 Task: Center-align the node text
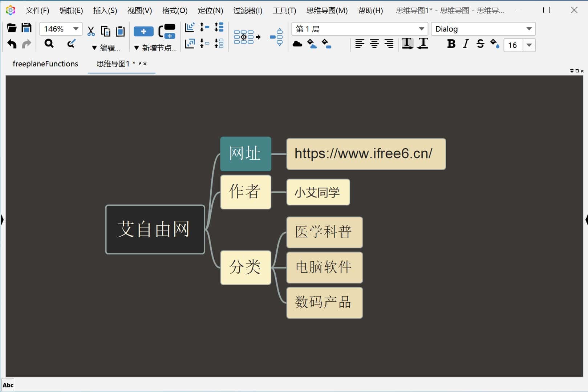tap(374, 44)
